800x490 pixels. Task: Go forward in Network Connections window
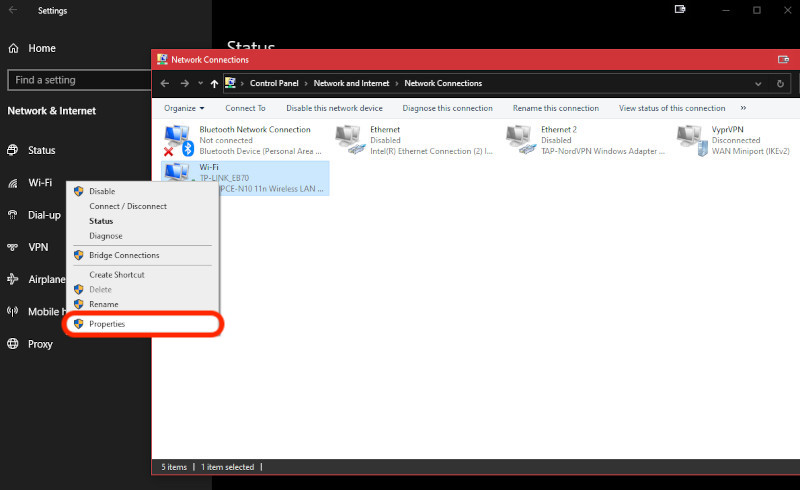tap(184, 83)
